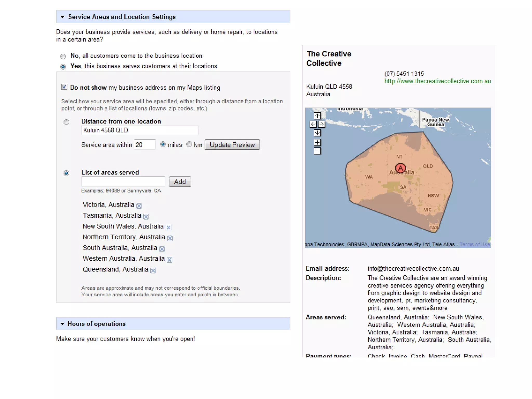532x399 pixels.
Task: Click the Kuluin QLD 4558 address text
Action: 329,87
